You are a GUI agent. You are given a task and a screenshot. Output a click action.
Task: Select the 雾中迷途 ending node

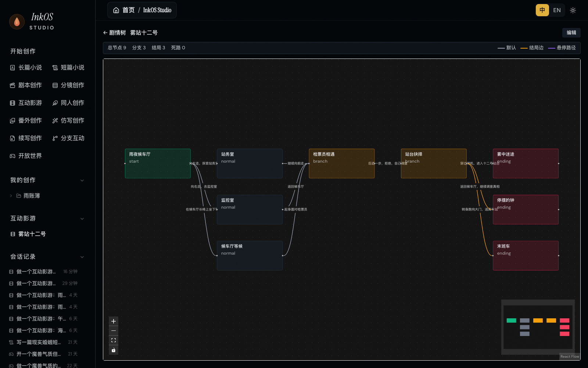526,163
